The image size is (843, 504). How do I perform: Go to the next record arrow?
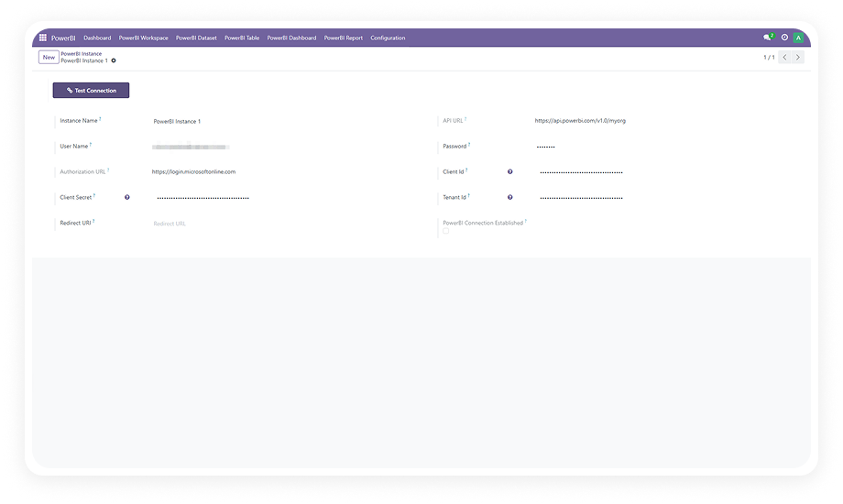click(x=798, y=57)
